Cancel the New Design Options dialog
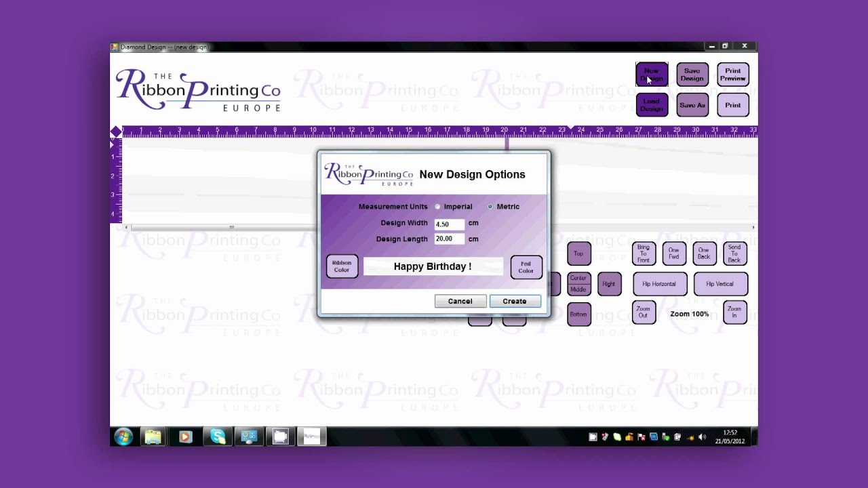Screen dimensions: 868x488 460,301
